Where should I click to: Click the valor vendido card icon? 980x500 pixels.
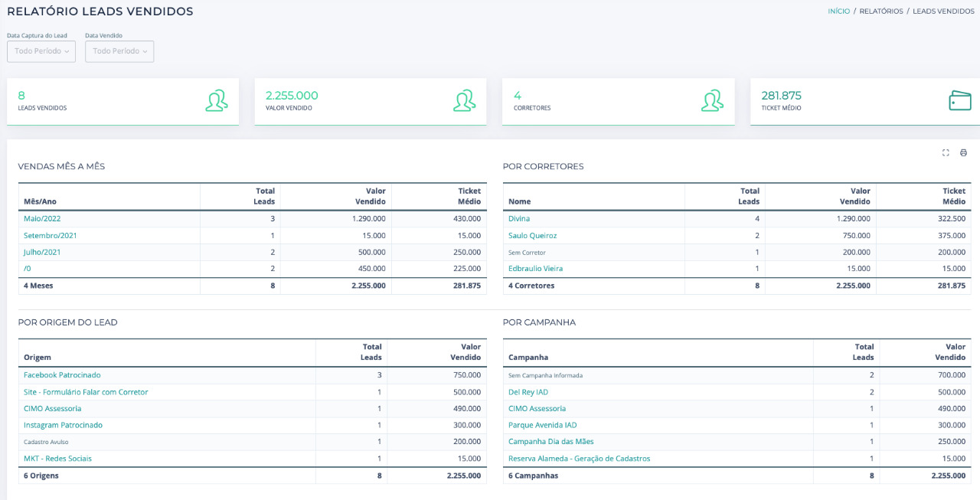pyautogui.click(x=465, y=100)
